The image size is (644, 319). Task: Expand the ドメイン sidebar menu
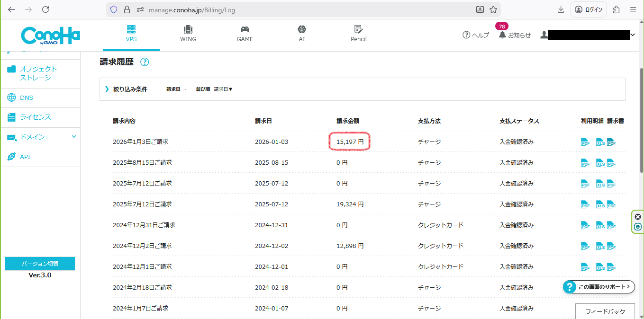point(73,137)
